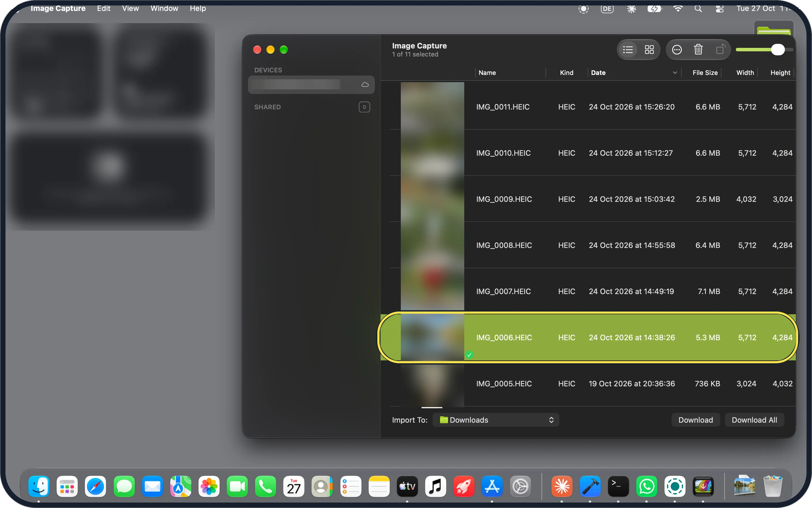
Task: Open Calendar from the Dock
Action: point(294,486)
